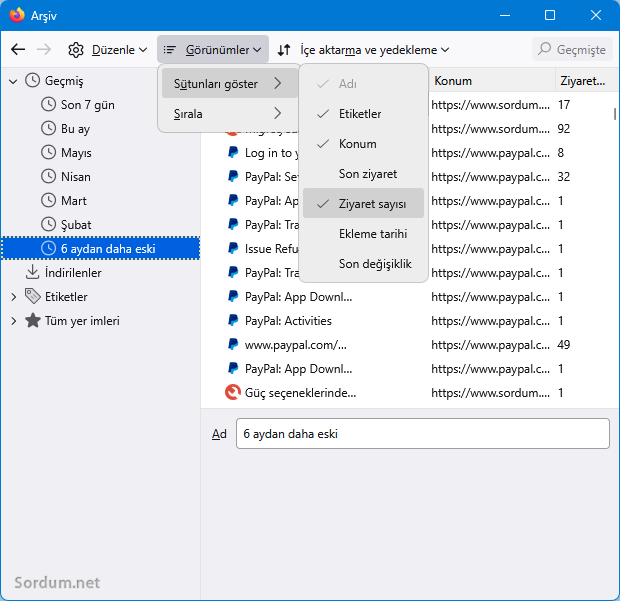Image resolution: width=620 pixels, height=601 pixels.
Task: Select Mayıs history folder
Action: click(76, 153)
